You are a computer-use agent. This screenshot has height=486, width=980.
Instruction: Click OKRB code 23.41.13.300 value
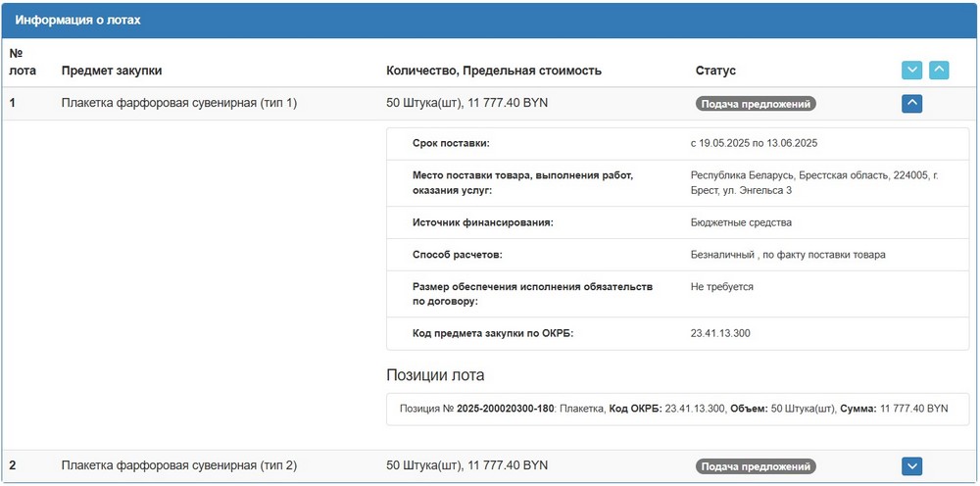point(720,333)
